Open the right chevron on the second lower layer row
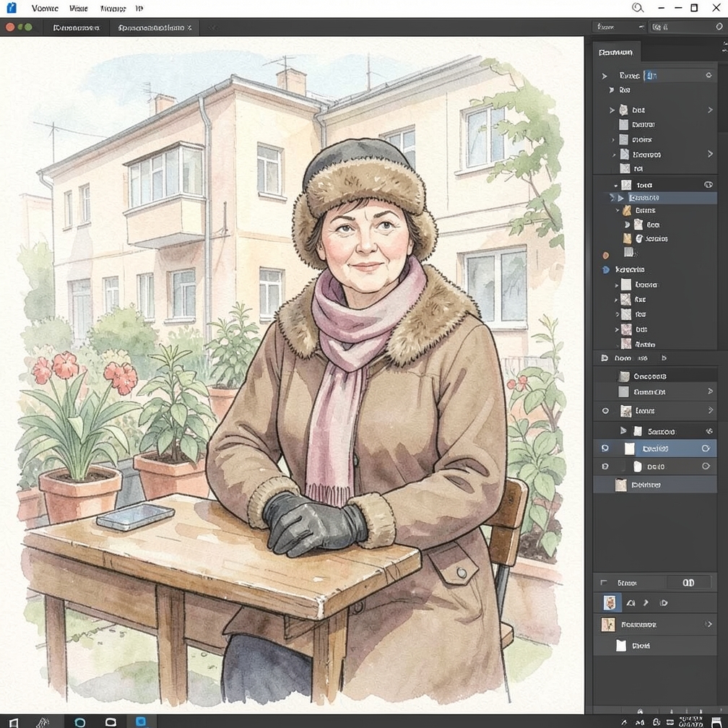Viewport: 728px width, 728px height. pos(710,391)
